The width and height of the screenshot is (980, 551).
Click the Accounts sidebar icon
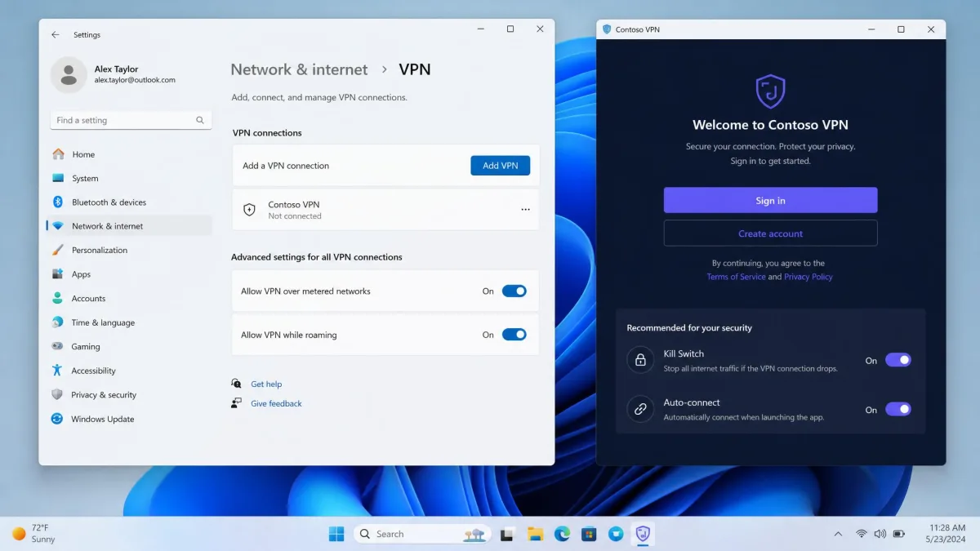57,299
